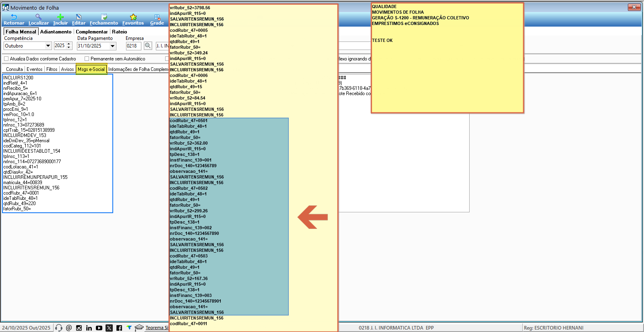The height and width of the screenshot is (332, 644).
Task: Click the headset support icon
Action: click(59, 328)
